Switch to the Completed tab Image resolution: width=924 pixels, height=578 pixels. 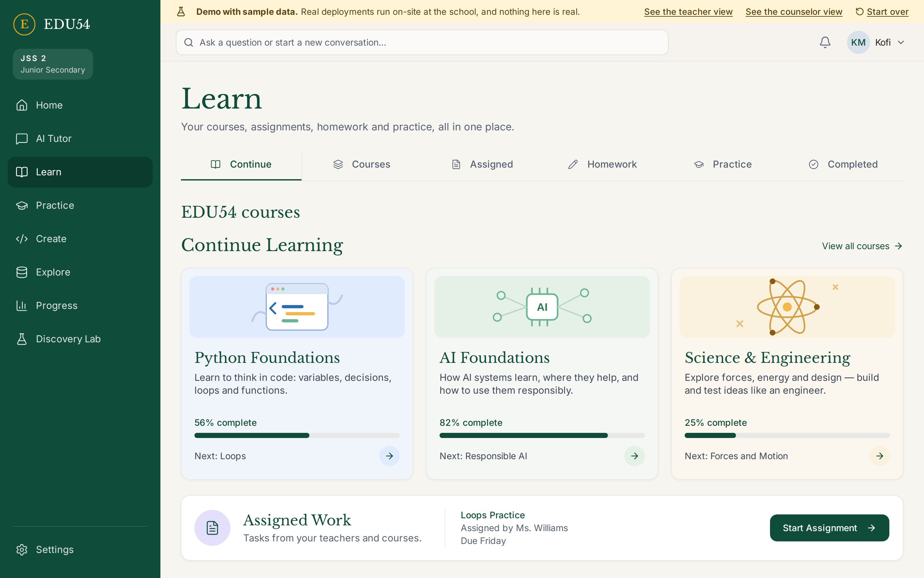[843, 164]
